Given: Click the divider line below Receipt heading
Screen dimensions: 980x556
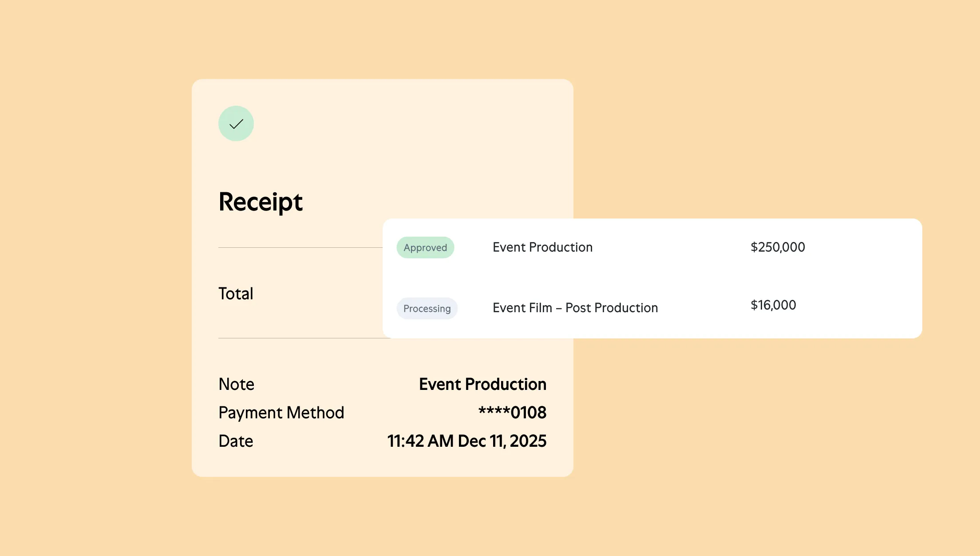Looking at the screenshot, I should (300, 247).
